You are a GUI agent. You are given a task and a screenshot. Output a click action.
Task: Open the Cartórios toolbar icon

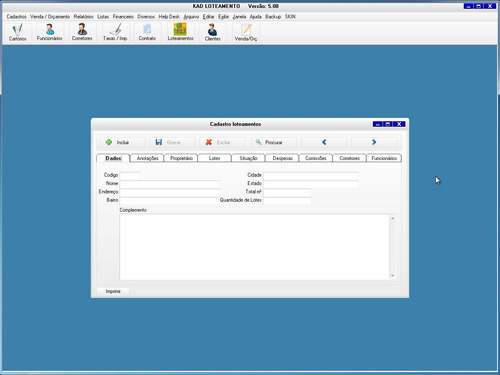[18, 32]
